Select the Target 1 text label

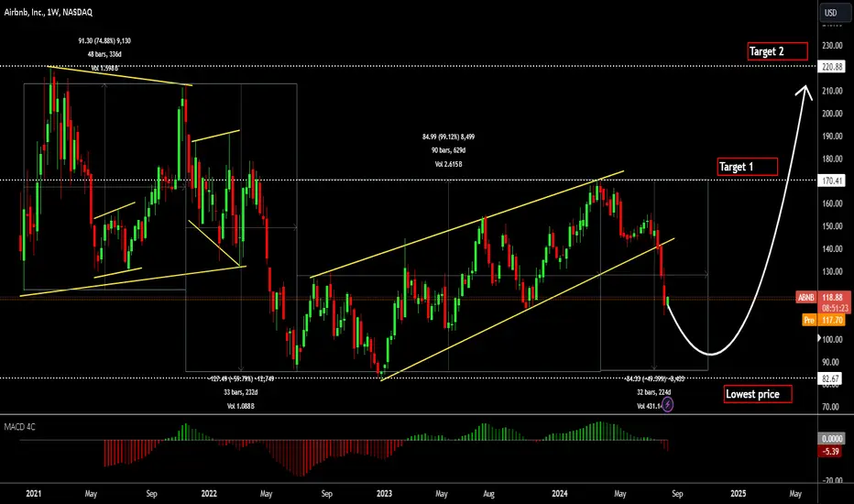(748, 167)
